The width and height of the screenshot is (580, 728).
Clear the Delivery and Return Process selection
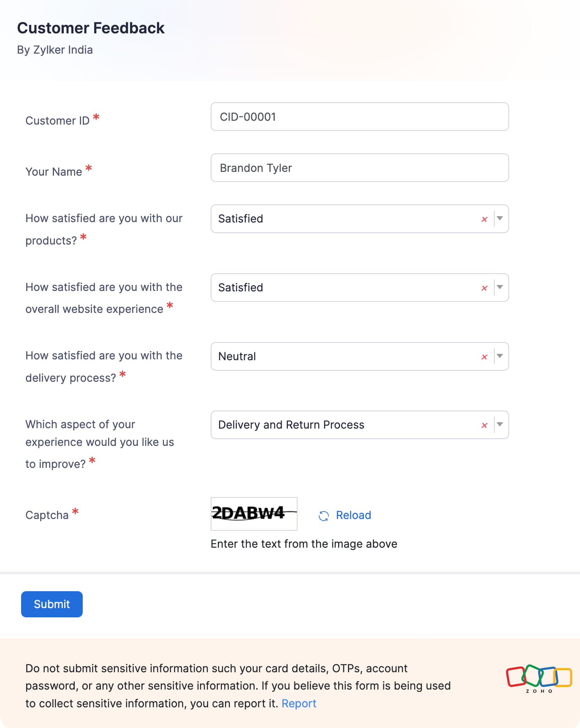[484, 425]
